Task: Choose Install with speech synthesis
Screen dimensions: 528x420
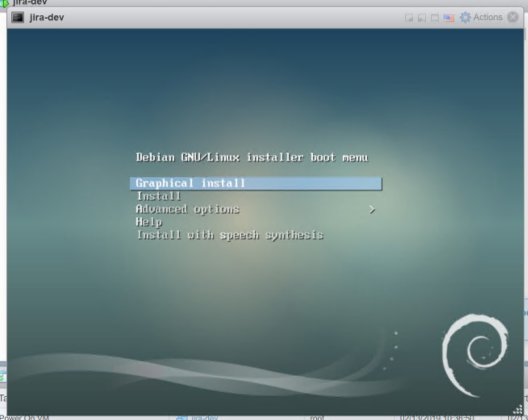Action: pos(229,235)
